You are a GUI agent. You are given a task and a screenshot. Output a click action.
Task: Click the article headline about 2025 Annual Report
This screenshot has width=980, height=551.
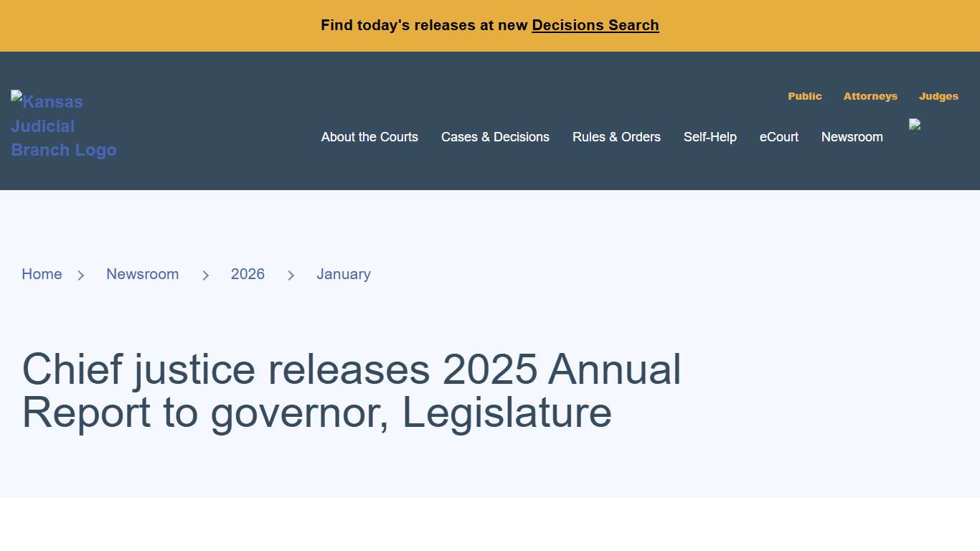point(352,391)
